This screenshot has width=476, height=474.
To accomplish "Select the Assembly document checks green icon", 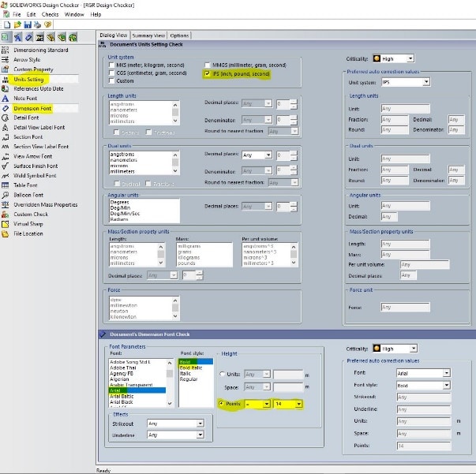I will (62, 37).
